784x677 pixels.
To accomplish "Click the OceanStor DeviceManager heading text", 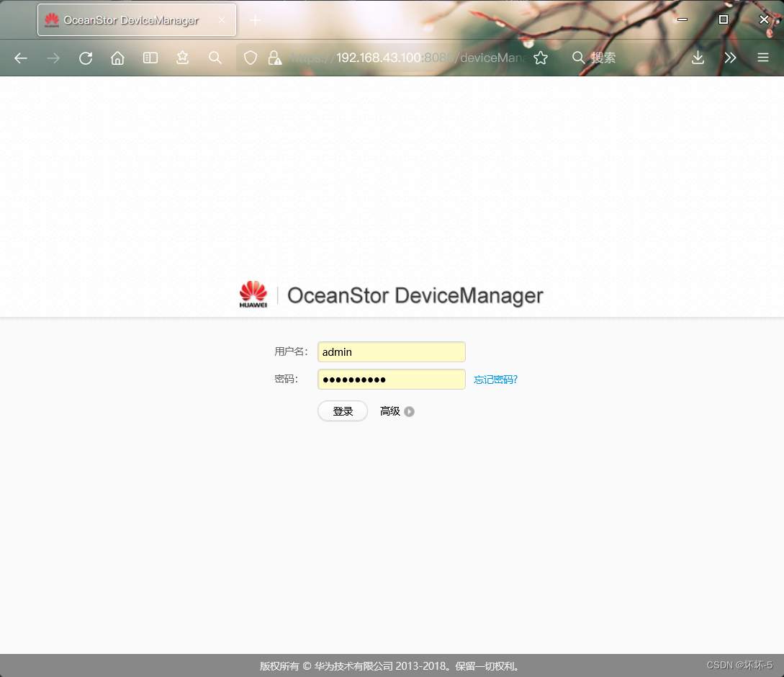I will (x=415, y=296).
